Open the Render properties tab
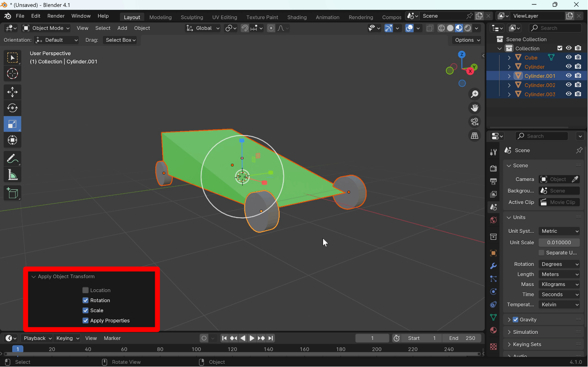This screenshot has height=367, width=588. pos(493,169)
